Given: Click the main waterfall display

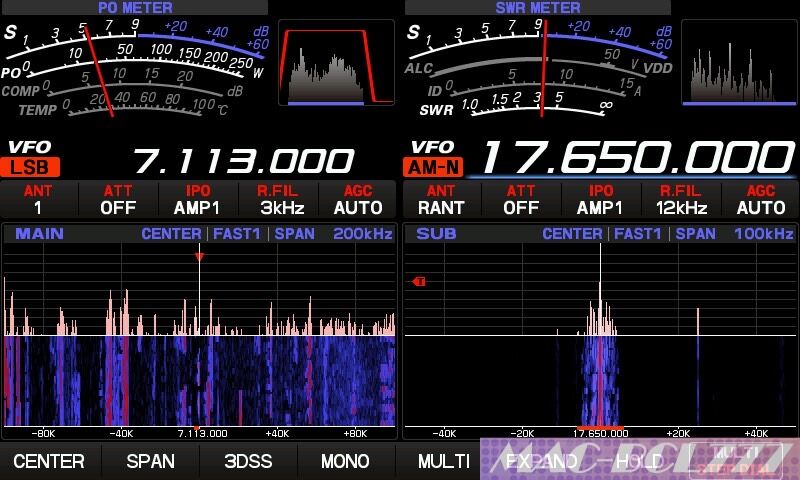Looking at the screenshot, I should click(x=199, y=381).
